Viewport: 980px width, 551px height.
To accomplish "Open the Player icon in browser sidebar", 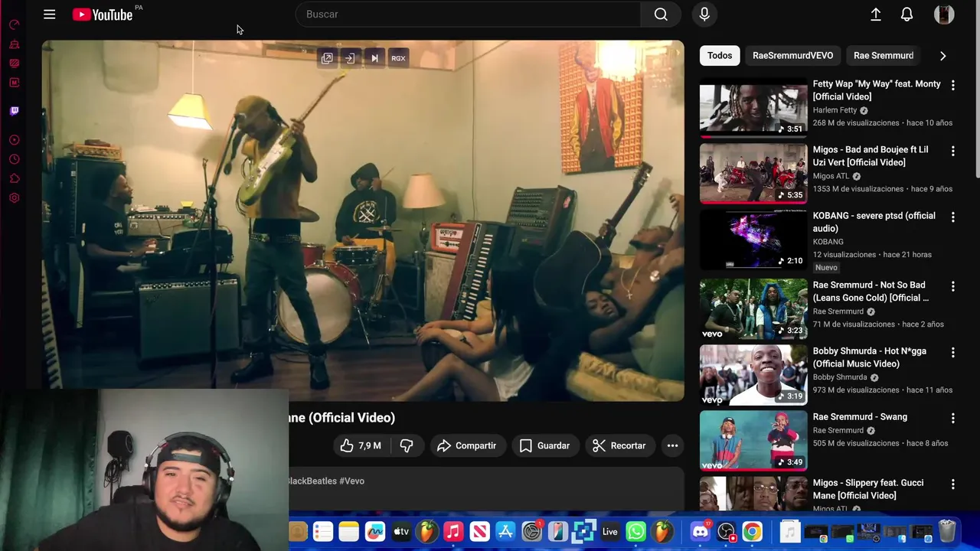I will (x=14, y=140).
